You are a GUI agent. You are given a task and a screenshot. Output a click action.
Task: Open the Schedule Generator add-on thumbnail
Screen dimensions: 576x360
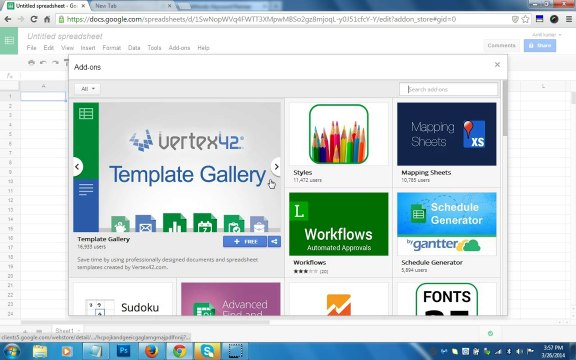tap(447, 224)
